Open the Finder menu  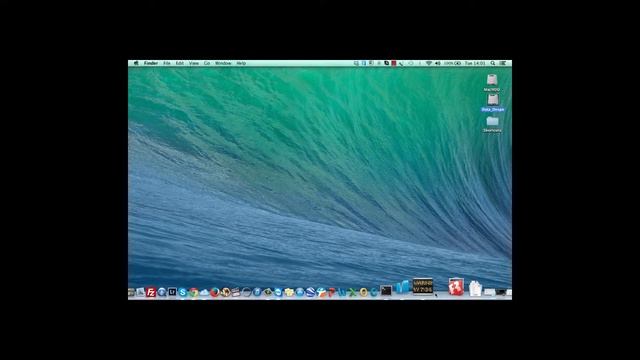coord(151,63)
